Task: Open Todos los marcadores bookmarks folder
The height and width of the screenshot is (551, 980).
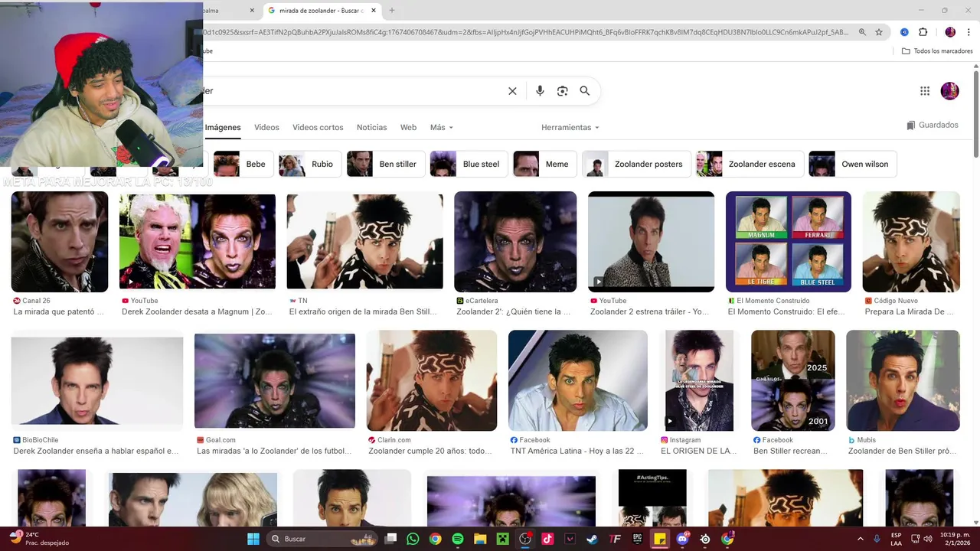Action: point(937,51)
